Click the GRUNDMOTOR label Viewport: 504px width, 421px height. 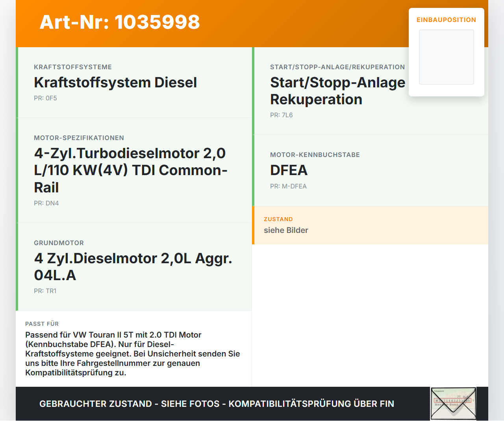coord(59,243)
